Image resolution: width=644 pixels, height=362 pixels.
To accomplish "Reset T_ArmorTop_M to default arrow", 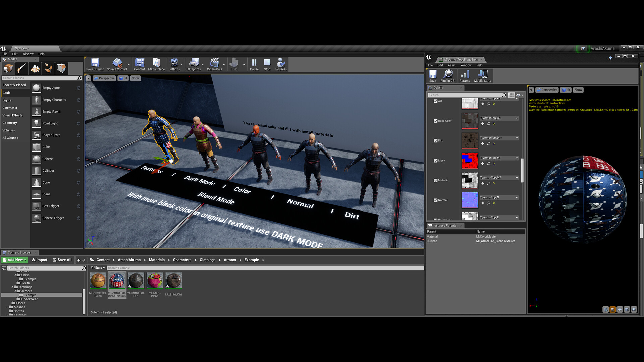I will point(494,163).
